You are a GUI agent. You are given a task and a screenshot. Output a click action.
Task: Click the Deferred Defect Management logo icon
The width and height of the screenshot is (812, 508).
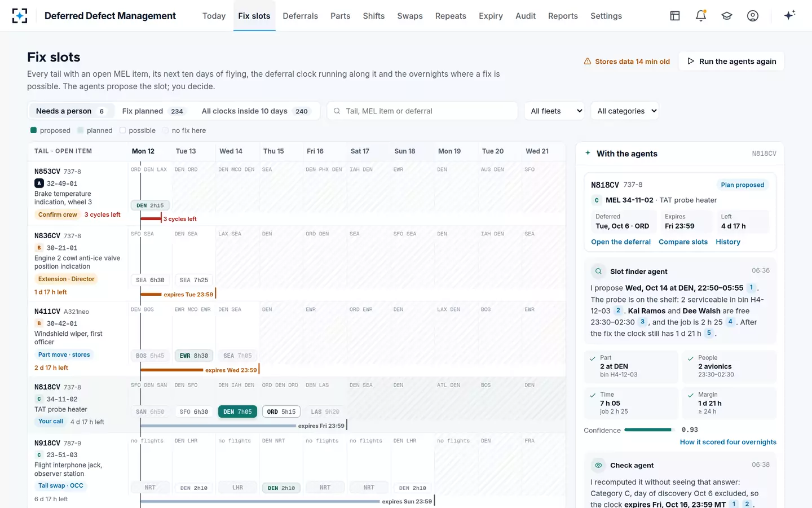20,16
